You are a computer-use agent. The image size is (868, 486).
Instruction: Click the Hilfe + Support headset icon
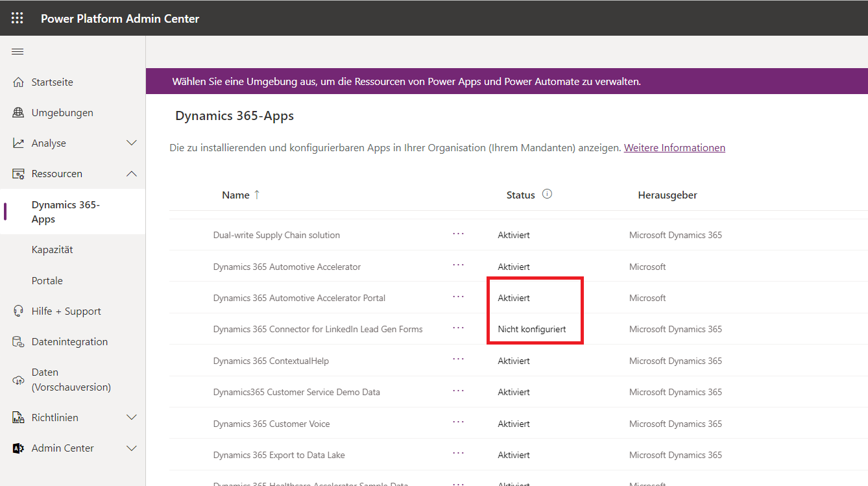click(x=18, y=311)
